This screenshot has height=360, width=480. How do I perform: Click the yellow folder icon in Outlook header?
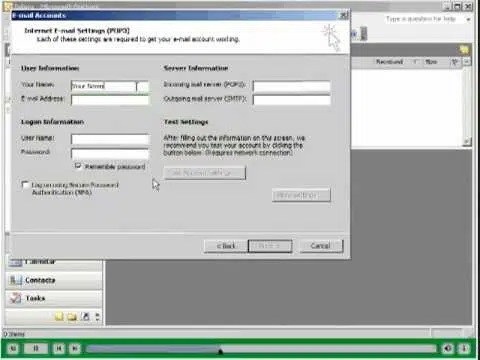coord(464,50)
